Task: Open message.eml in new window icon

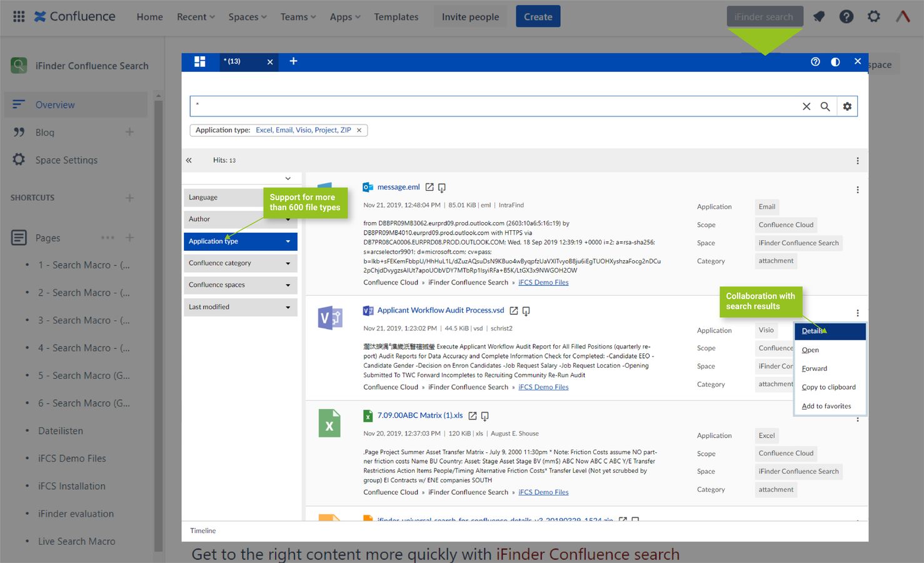Action: tap(429, 187)
